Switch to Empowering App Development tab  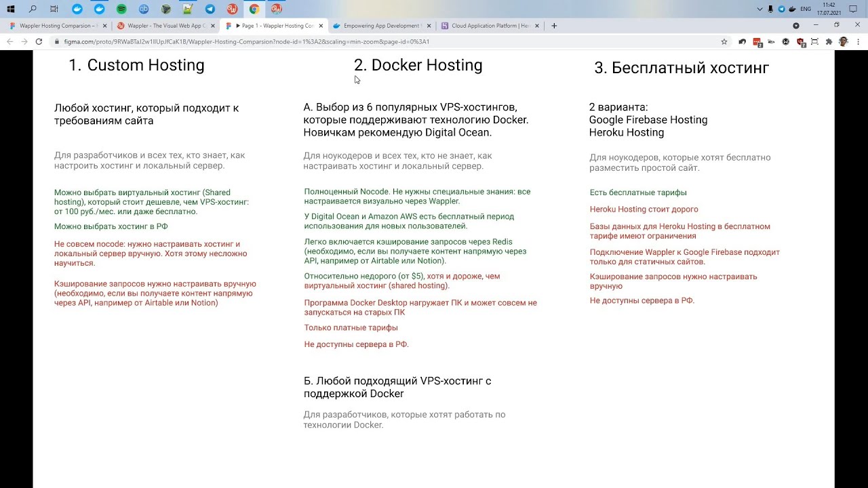point(380,26)
